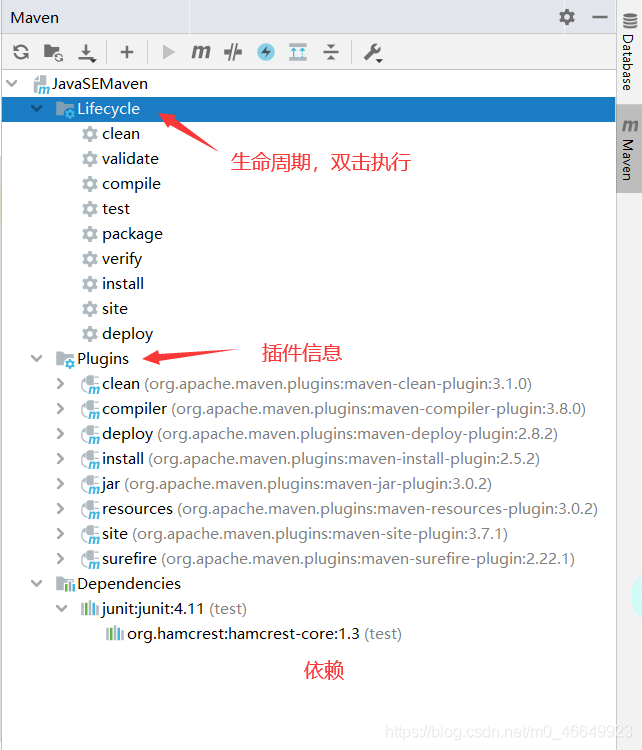This screenshot has height=750, width=642.
Task: Expand the clean plugin node
Action: coord(61,384)
